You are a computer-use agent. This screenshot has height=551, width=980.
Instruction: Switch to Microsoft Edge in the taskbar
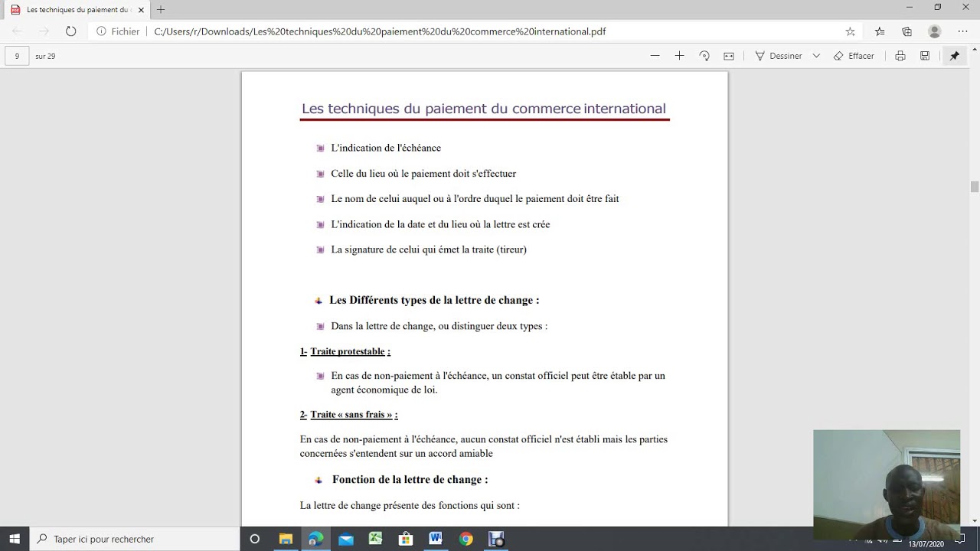(x=315, y=539)
